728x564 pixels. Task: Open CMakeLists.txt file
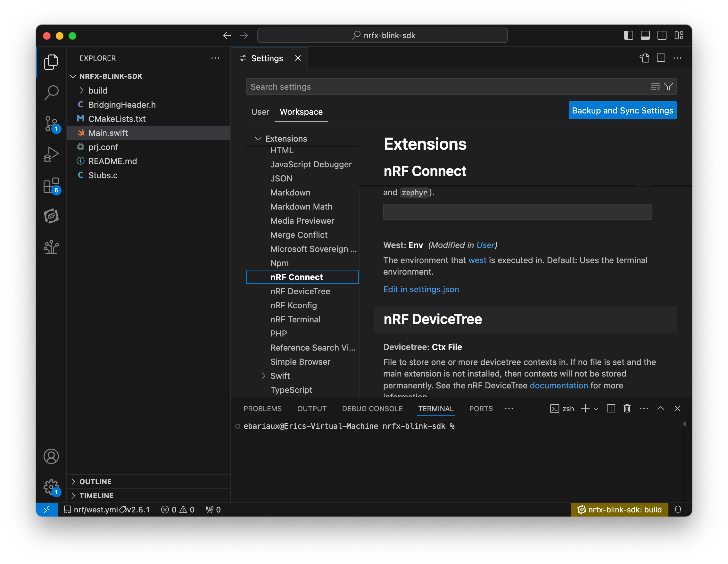[148, 119]
